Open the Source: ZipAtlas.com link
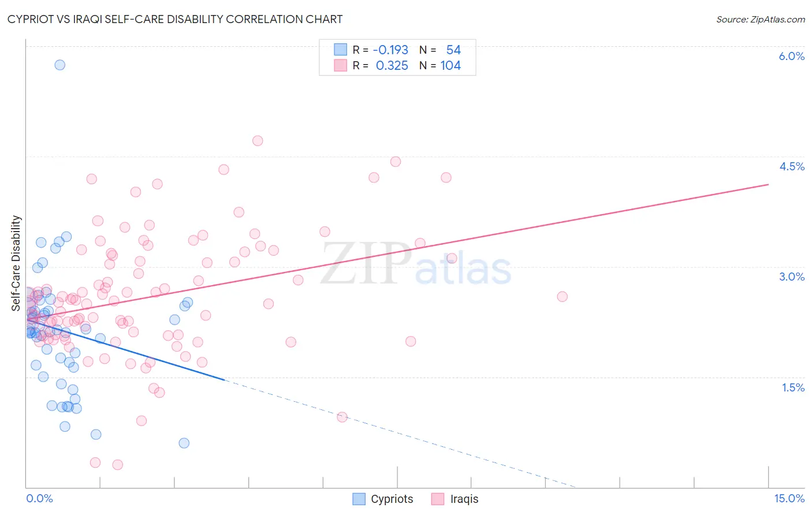812x515 pixels. (761, 19)
